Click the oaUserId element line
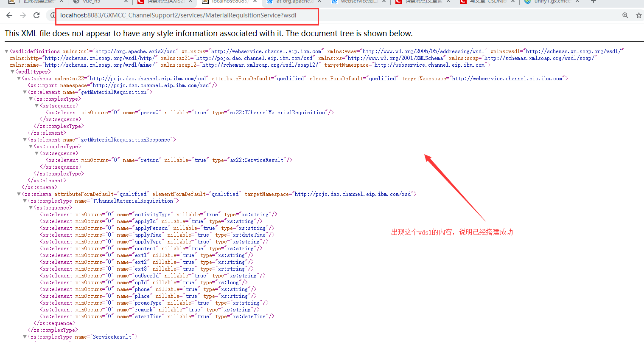This screenshot has height=342, width=644. [x=153, y=276]
